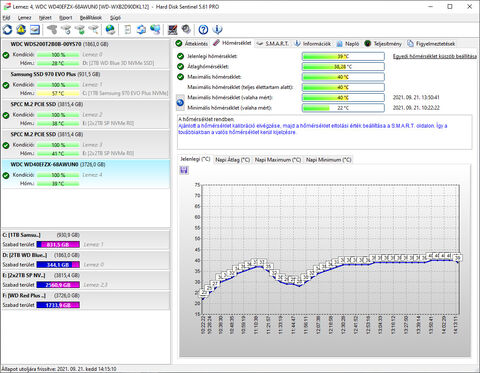Click the gray gear toolbar icon beside the monitor icon

pyautogui.click(x=186, y=30)
